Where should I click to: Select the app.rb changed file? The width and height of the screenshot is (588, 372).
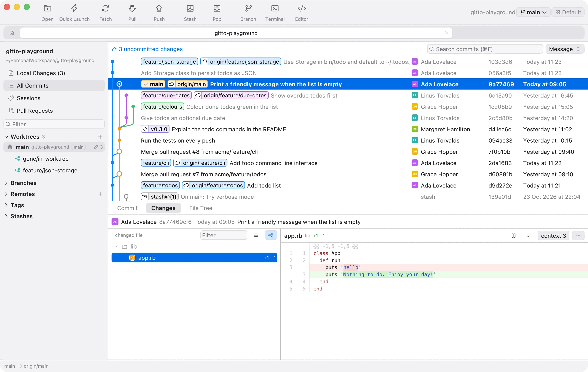(194, 258)
